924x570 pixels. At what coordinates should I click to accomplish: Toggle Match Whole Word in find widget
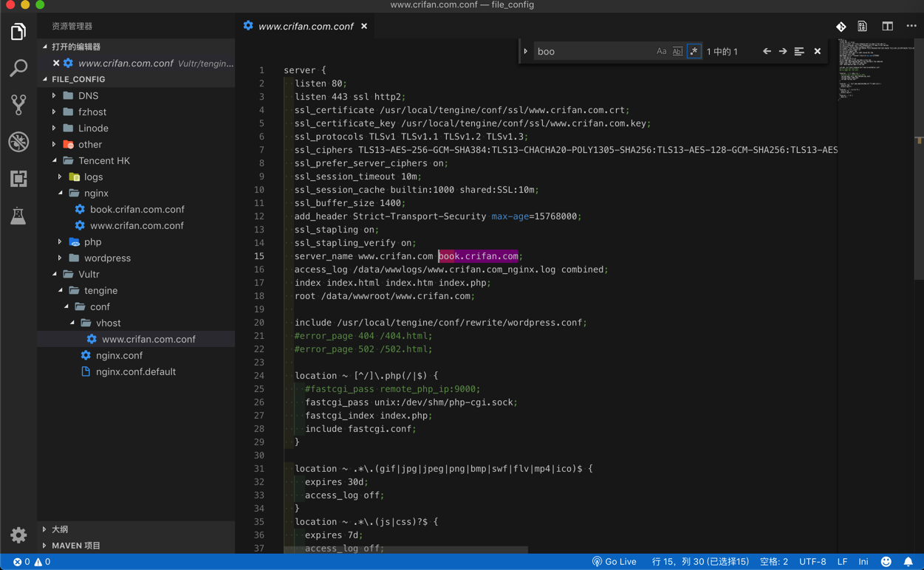coord(677,52)
